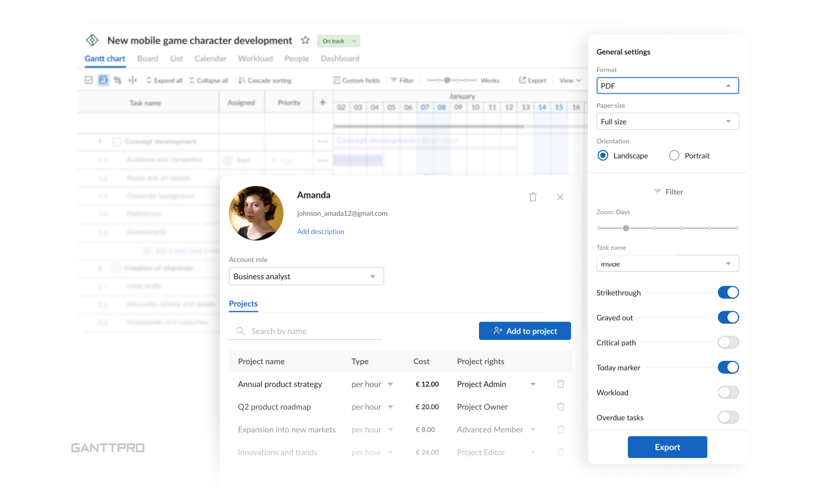
Task: Click the dependencies icon in the toolbar
Action: click(x=117, y=80)
